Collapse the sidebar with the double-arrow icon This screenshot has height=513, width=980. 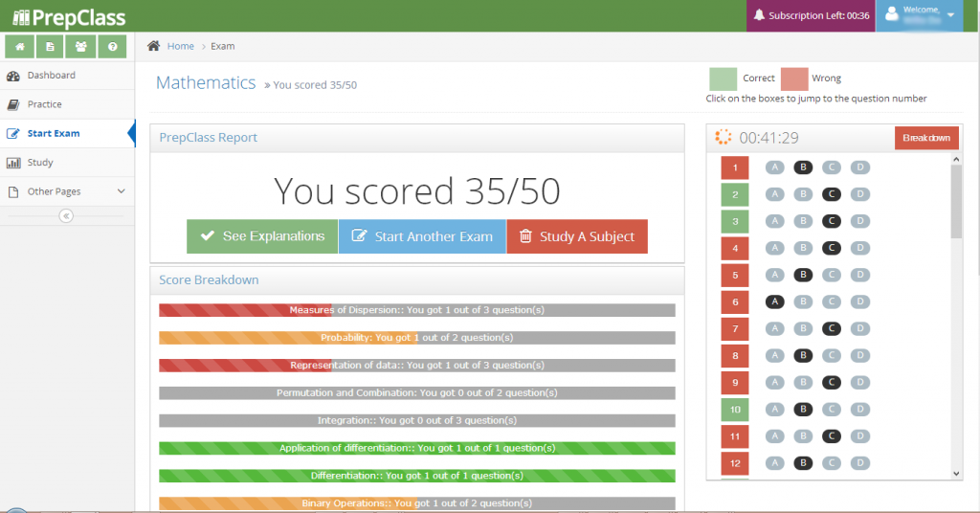66,216
